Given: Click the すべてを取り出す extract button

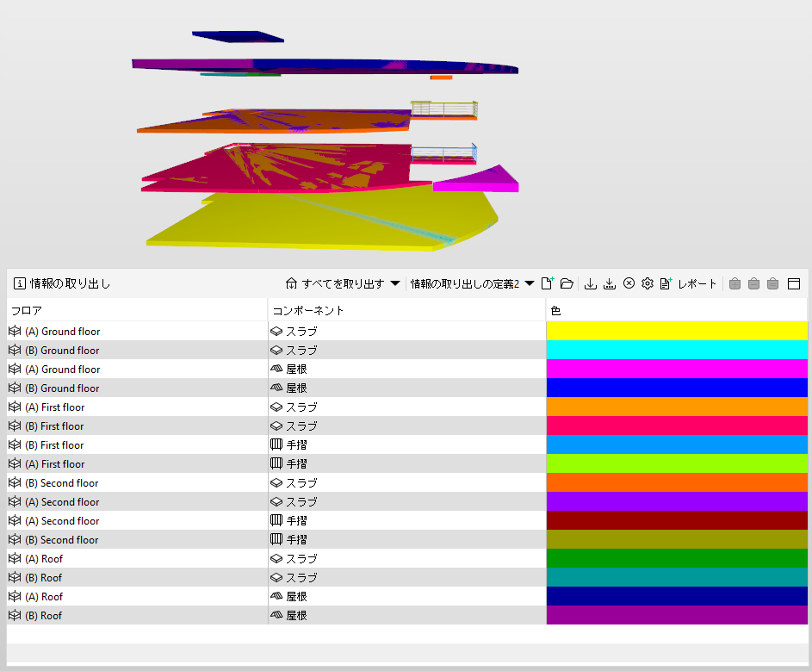Looking at the screenshot, I should (x=335, y=283).
